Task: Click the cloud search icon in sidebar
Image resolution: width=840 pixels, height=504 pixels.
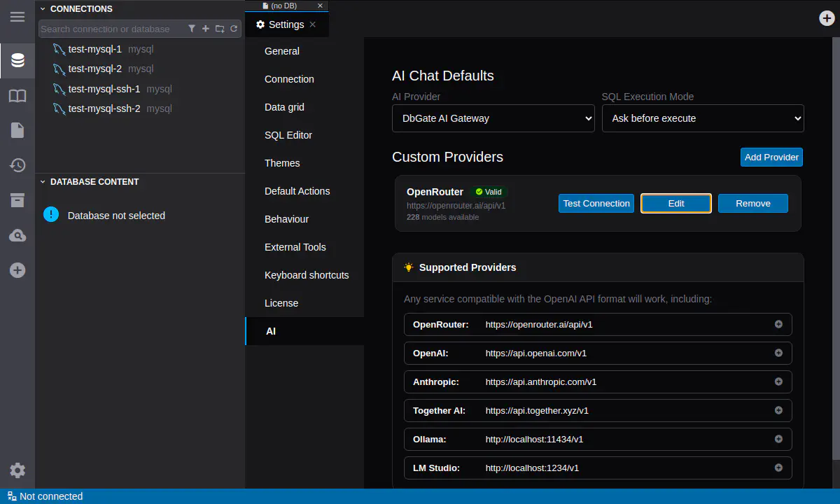Action: 17,236
